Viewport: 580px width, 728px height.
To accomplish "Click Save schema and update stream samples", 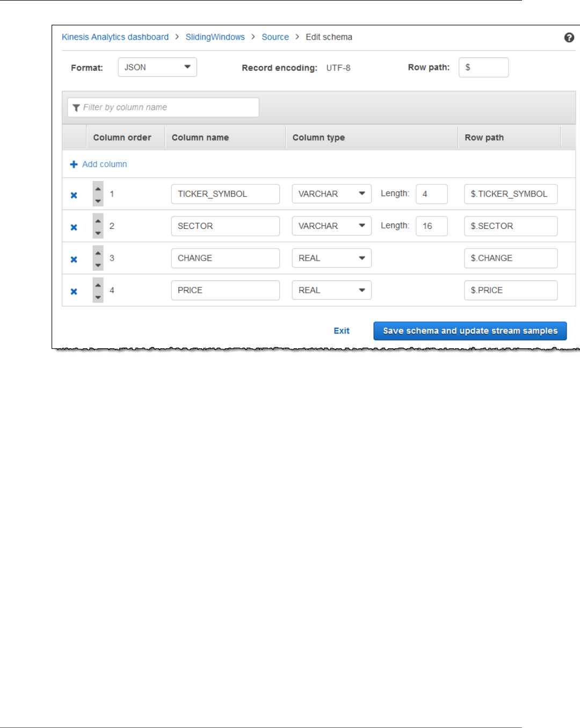I will (470, 331).
